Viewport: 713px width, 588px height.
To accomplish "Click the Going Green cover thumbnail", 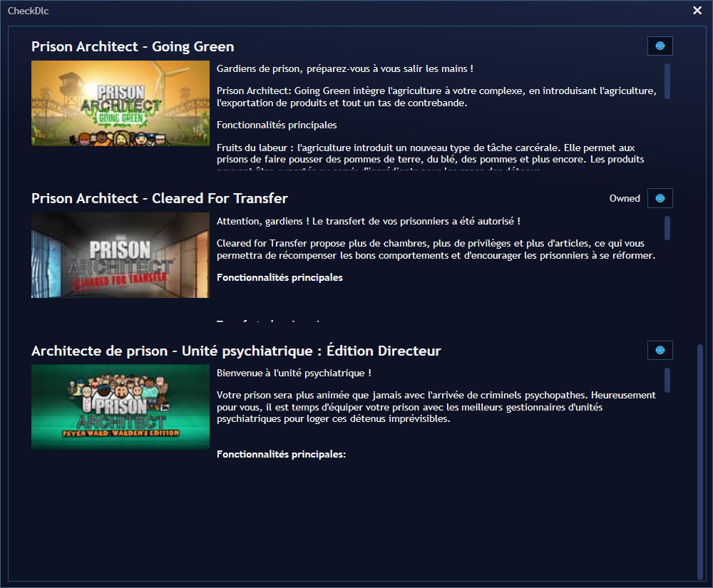I will coord(120,103).
